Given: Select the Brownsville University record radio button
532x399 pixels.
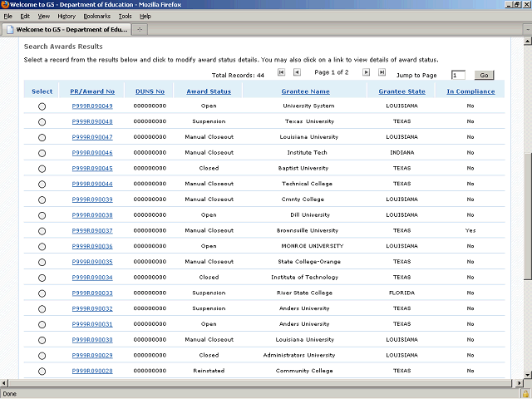Looking at the screenshot, I should point(42,231).
